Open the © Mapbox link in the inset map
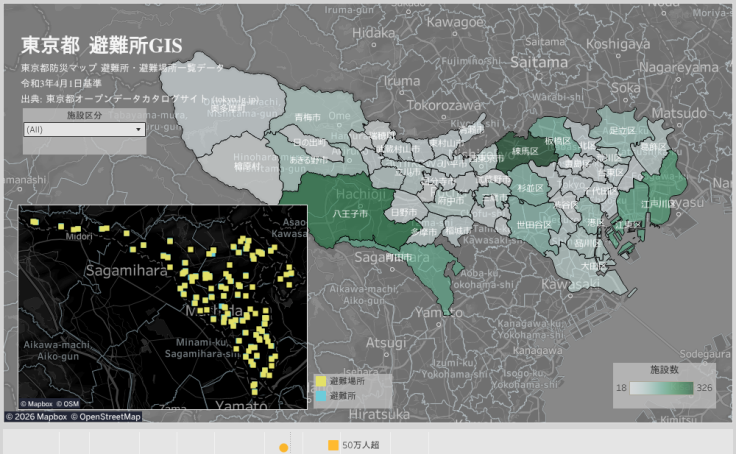The width and height of the screenshot is (736, 454). pos(37,404)
